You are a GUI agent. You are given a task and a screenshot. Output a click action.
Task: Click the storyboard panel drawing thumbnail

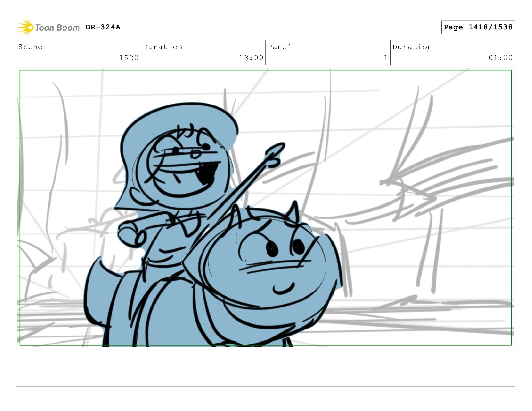coord(265,208)
